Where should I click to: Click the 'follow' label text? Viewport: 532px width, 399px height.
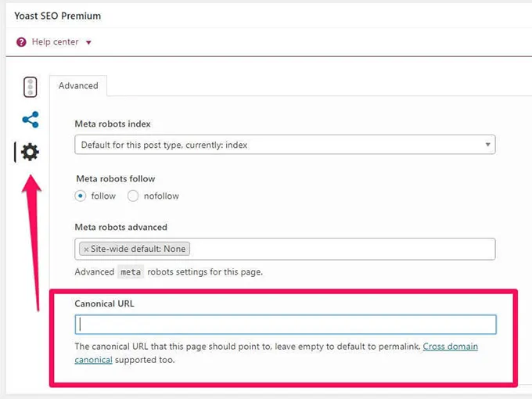pos(103,196)
